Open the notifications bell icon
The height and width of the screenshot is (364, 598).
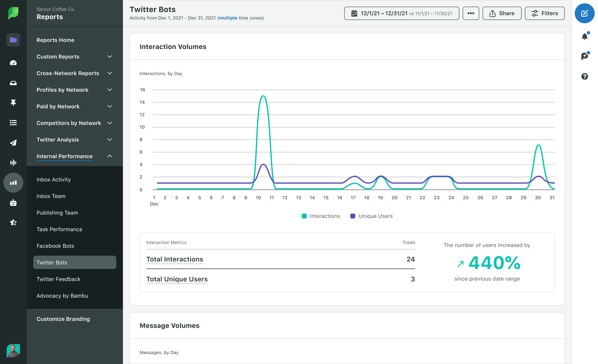tap(585, 36)
